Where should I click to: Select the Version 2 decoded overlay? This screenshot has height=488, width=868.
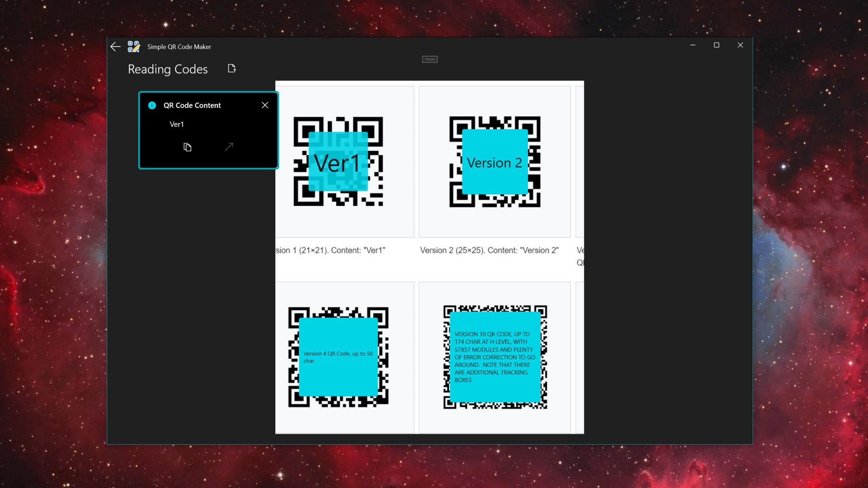(495, 162)
